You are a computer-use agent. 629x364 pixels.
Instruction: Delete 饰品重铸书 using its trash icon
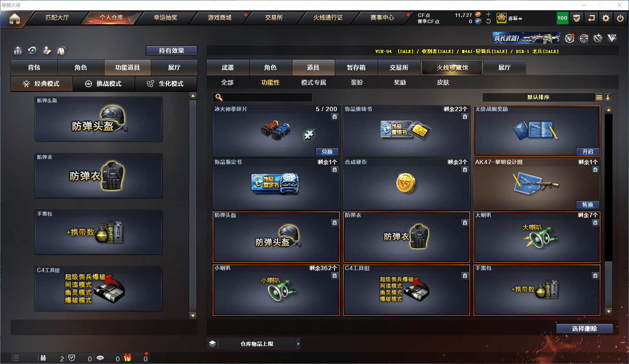(x=465, y=117)
